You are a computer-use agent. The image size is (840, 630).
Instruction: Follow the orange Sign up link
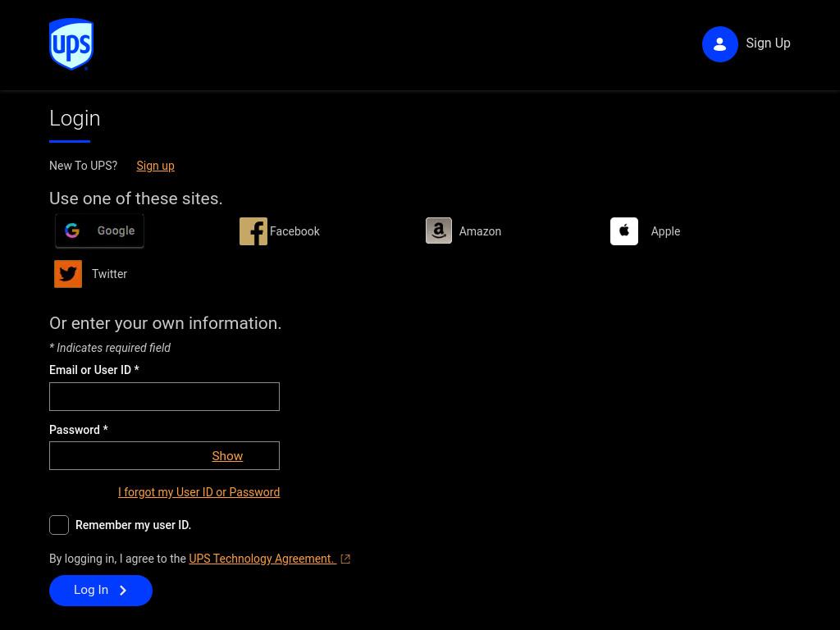(155, 166)
